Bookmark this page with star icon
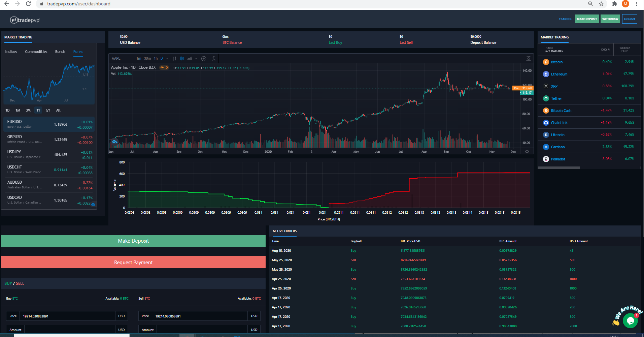The width and height of the screenshot is (644, 337). click(x=601, y=4)
